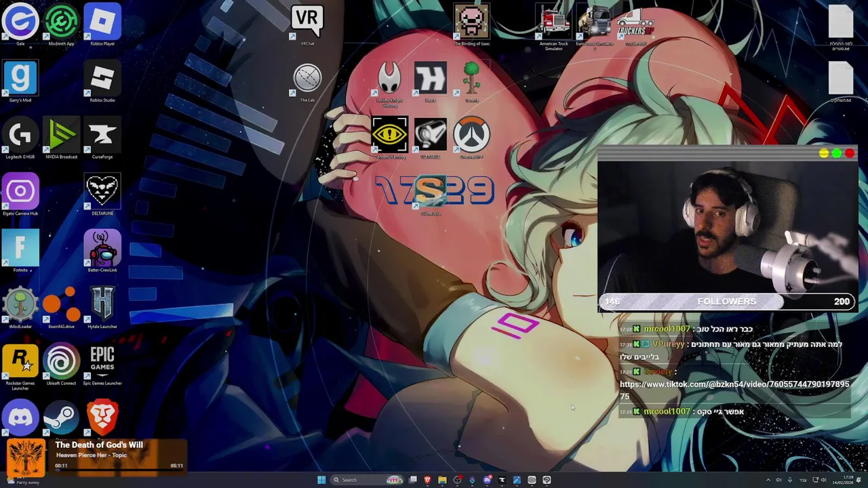868x488 pixels.
Task: Launch the Ubisoft Connect shortcut
Action: 62,364
